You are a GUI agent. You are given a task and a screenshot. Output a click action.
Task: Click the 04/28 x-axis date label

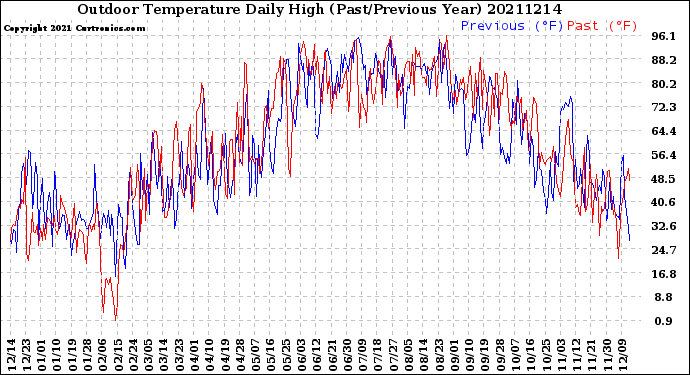239,355
